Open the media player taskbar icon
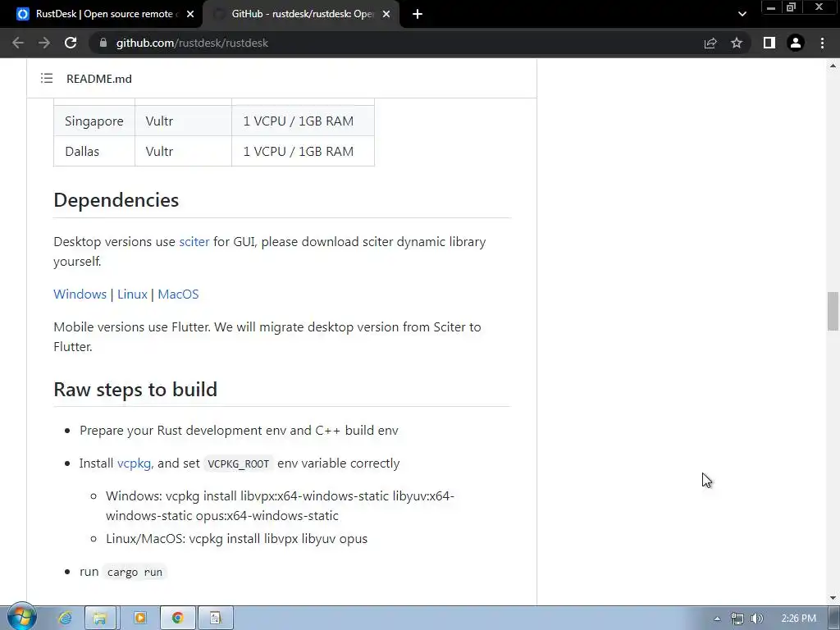This screenshot has height=630, width=840. click(x=139, y=619)
